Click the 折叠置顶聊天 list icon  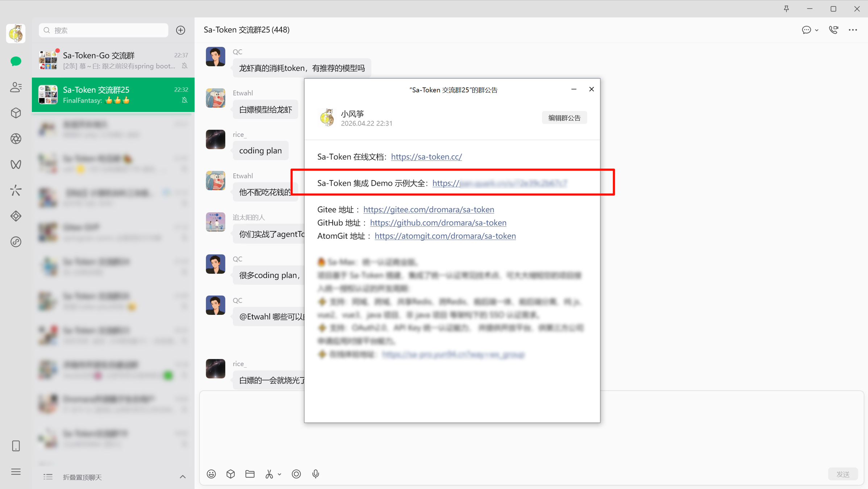tap(48, 477)
